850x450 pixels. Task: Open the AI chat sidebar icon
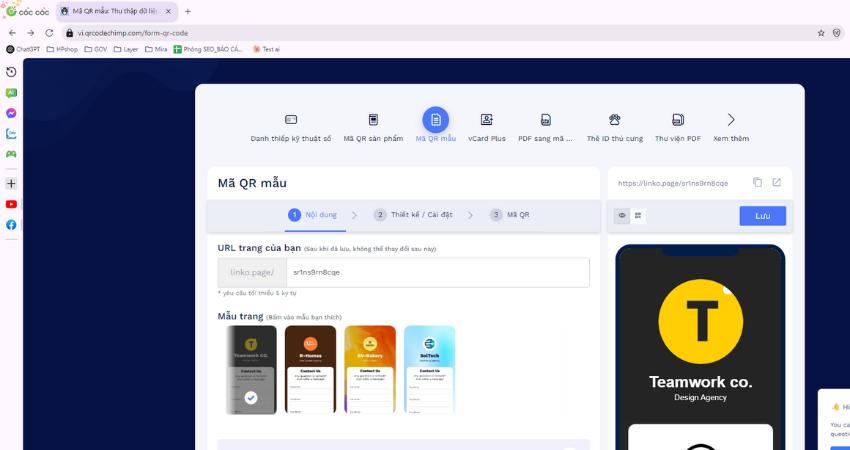click(11, 93)
